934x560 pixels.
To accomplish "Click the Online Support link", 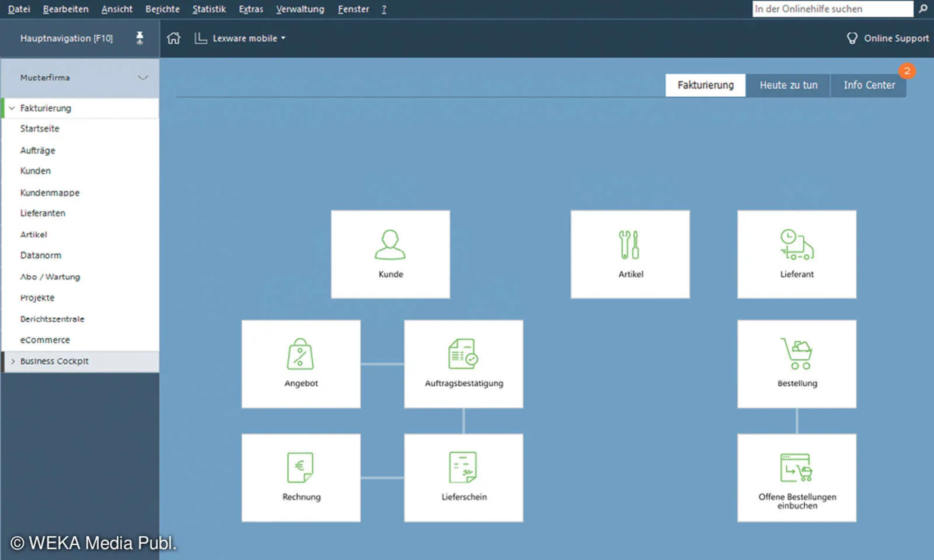I will [x=888, y=38].
